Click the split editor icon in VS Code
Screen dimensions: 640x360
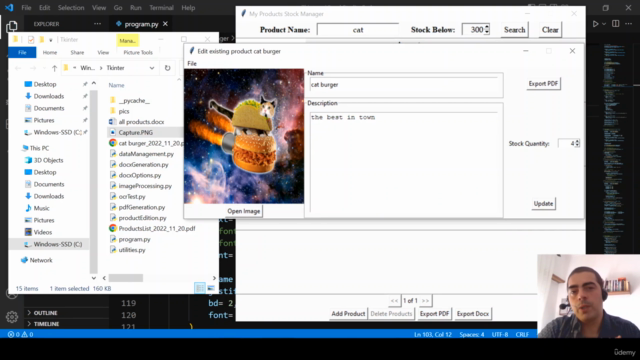coord(616,24)
